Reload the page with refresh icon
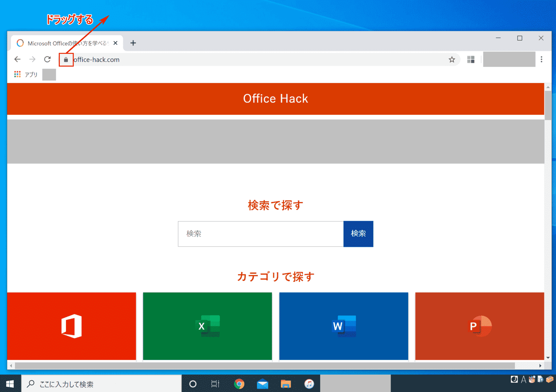 pyautogui.click(x=47, y=59)
